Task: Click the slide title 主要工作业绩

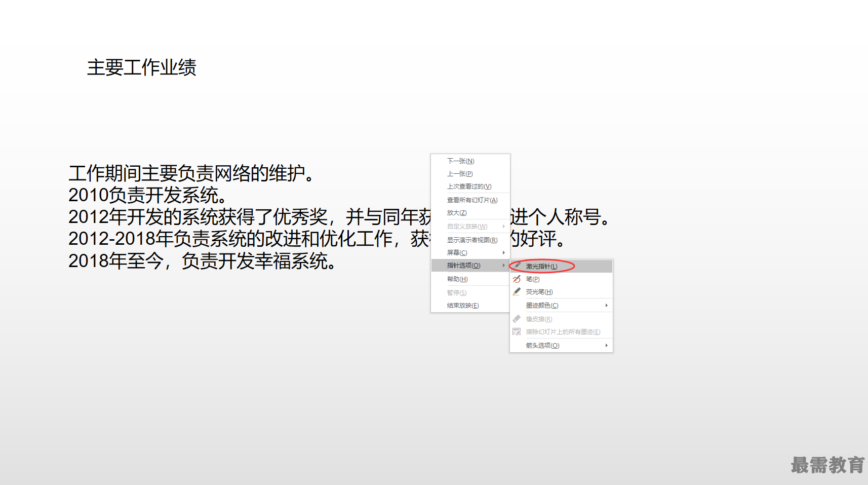Action: (x=142, y=67)
